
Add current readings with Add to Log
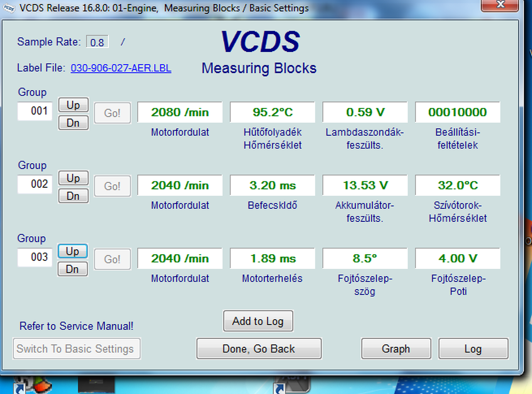tap(258, 321)
